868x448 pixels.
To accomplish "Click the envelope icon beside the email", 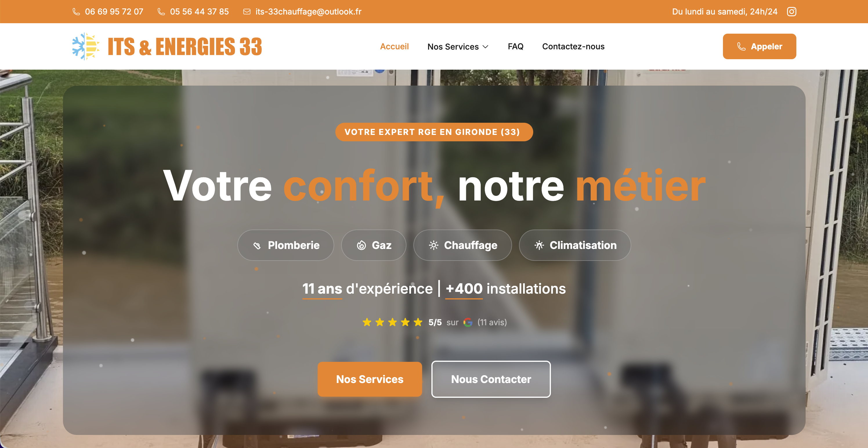I will 247,12.
